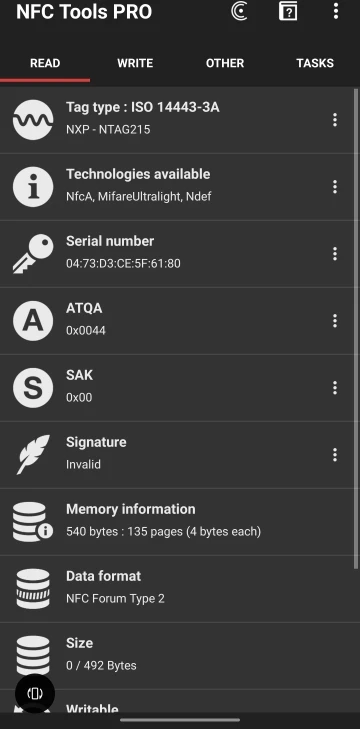
Task: Tap the Tag type waveform icon
Action: (x=33, y=120)
